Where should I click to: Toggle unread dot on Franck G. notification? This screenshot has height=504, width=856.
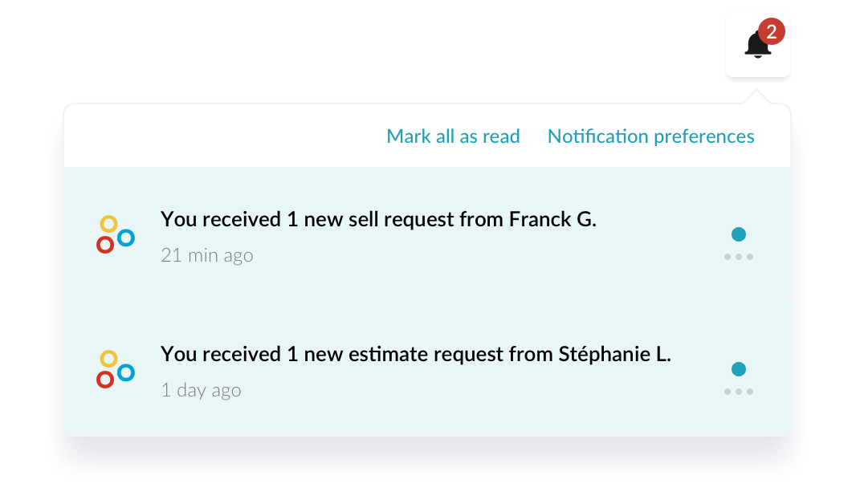739,234
